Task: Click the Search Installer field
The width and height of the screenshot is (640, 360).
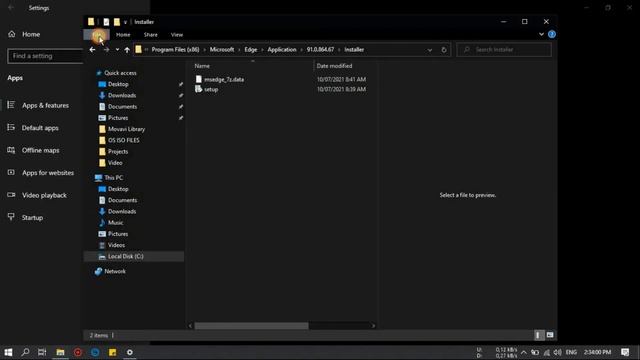Action: coord(504,50)
